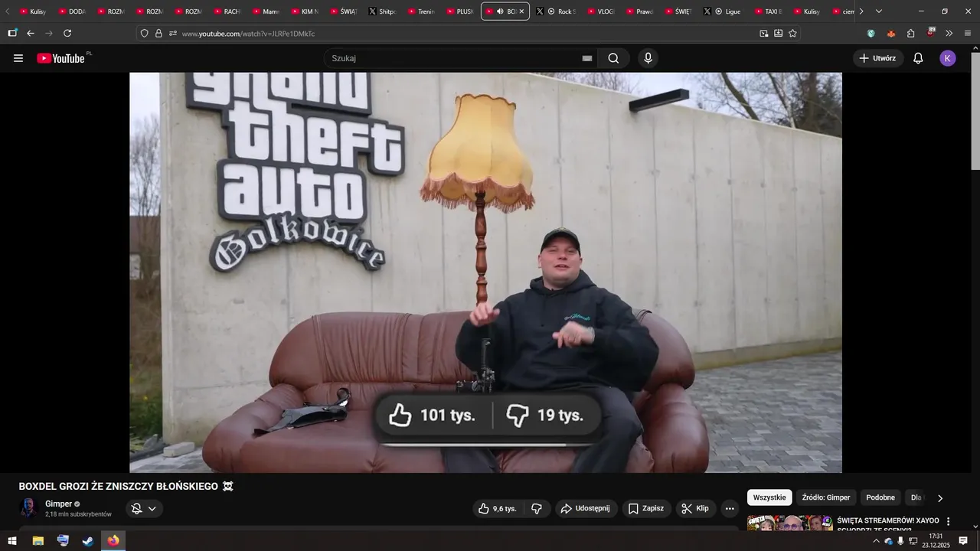This screenshot has width=980, height=551.
Task: Open the MetaMask fox extension
Action: [891, 34]
